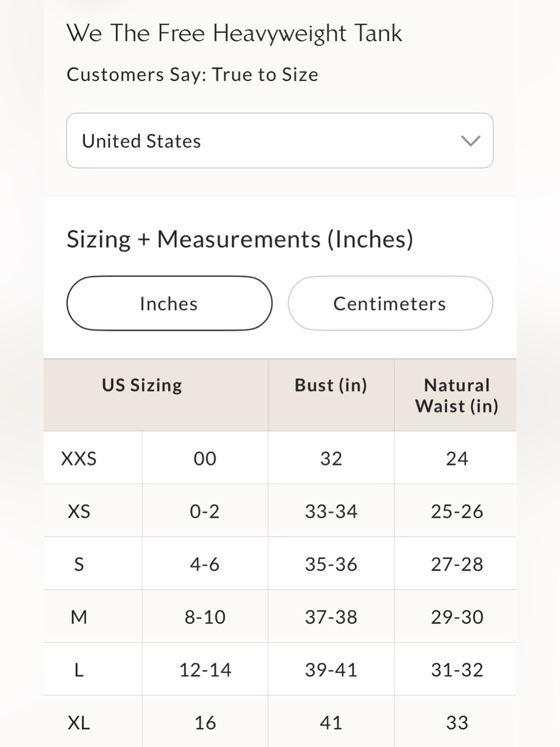
Task: Click the Bust (in) column header
Action: coord(331,385)
